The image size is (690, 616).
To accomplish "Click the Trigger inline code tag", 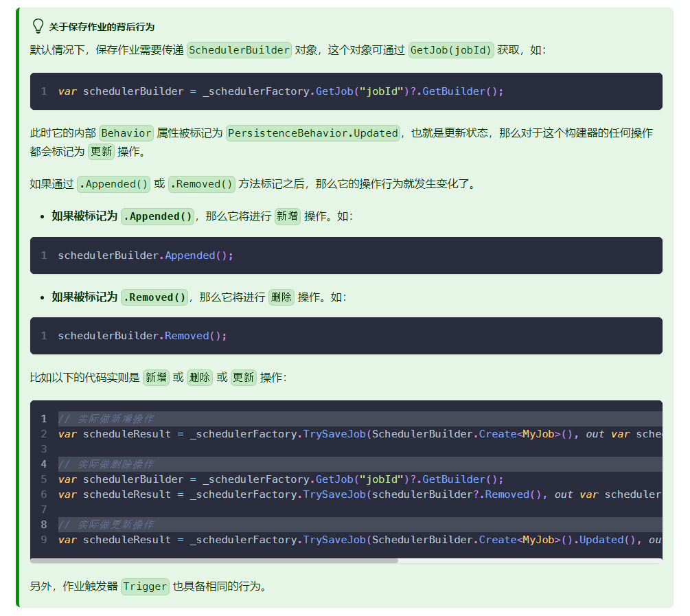I will tap(146, 586).
